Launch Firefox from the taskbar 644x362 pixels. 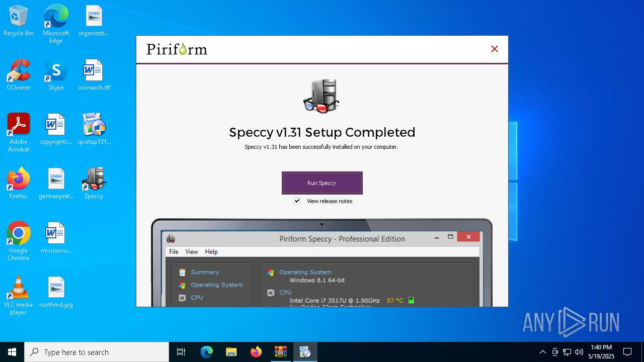tap(256, 352)
